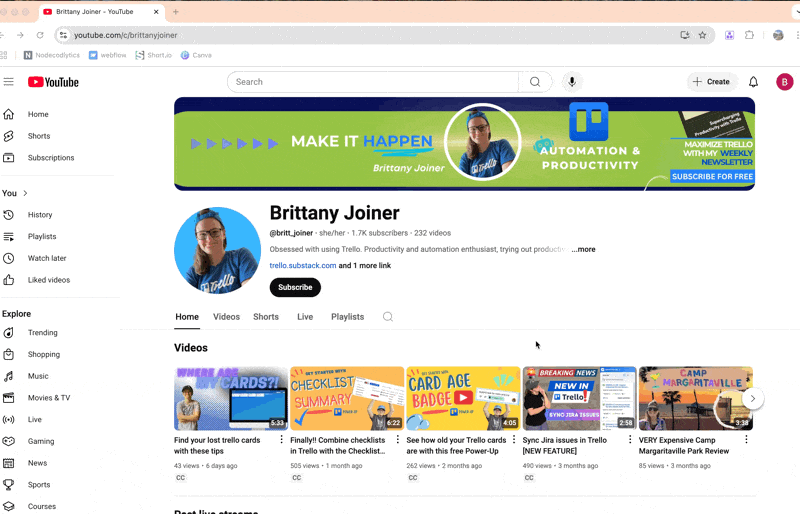Switch to the channel Playlists tab
This screenshot has width=800, height=514.
(347, 317)
